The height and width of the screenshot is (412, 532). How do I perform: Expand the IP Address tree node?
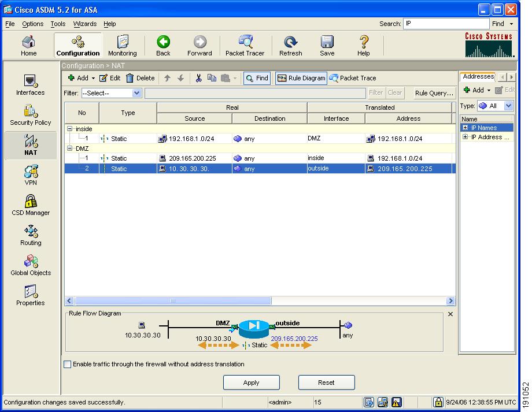click(465, 136)
